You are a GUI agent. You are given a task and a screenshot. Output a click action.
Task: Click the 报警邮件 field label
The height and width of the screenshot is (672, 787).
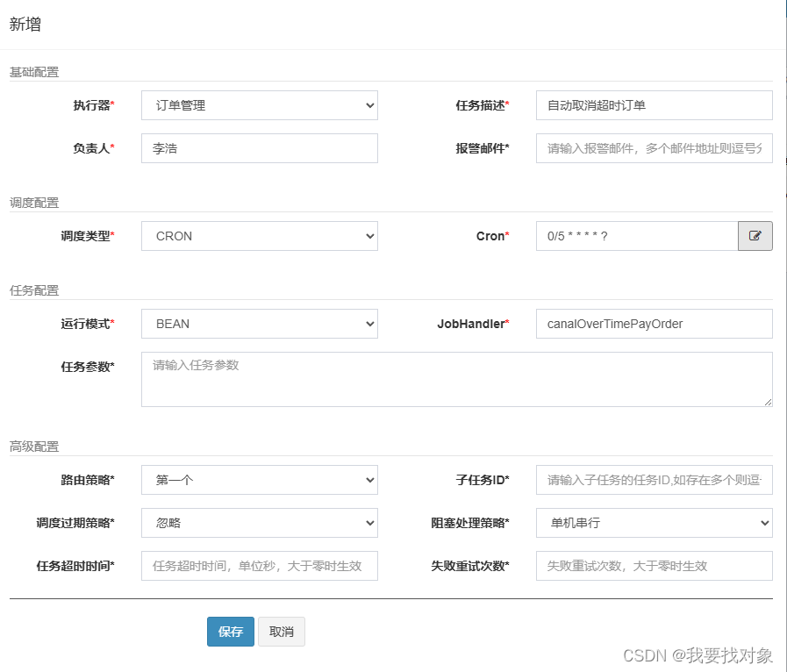[483, 148]
